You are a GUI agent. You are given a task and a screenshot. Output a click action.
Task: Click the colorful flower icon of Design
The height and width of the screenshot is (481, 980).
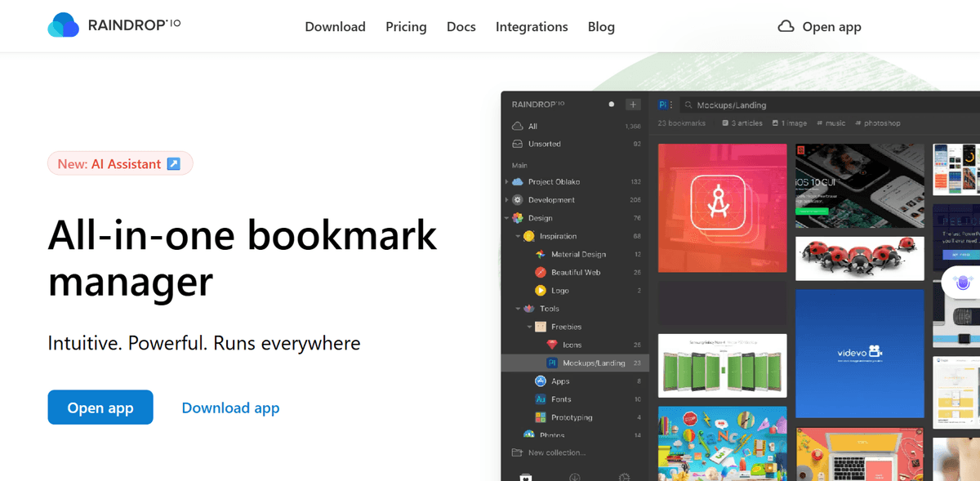pos(518,218)
